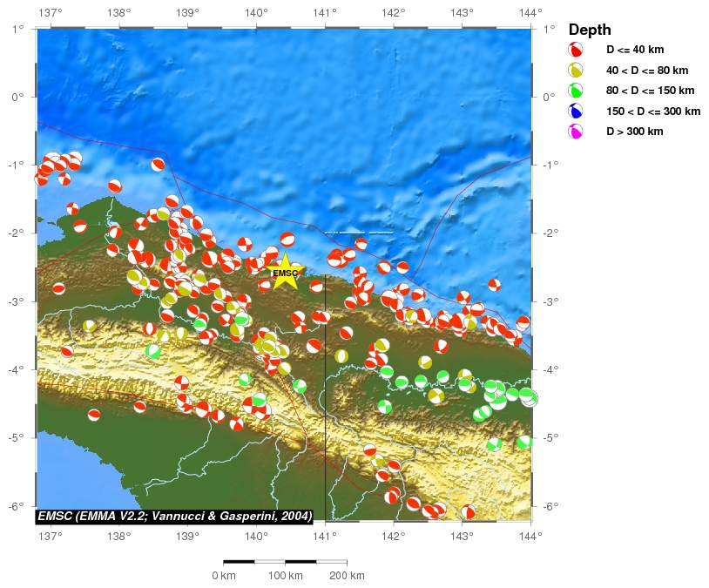
Task: Pick the magenta deeper-than-300 km legend symbol
Action: point(576,132)
